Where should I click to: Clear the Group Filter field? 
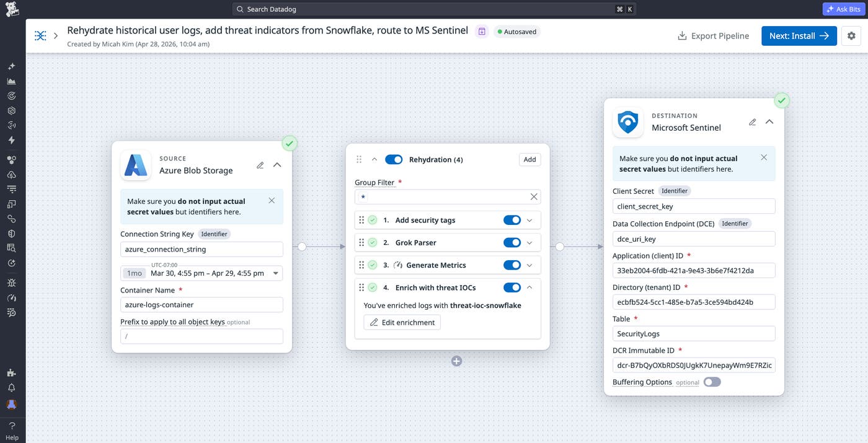coord(534,197)
